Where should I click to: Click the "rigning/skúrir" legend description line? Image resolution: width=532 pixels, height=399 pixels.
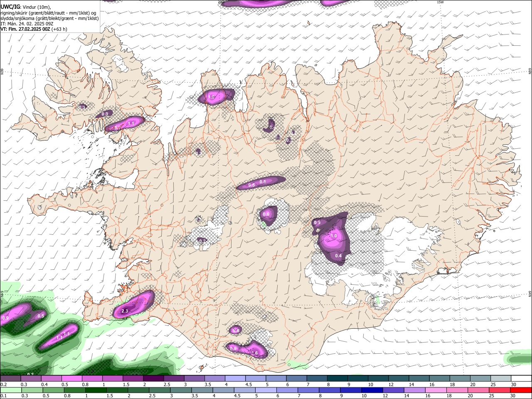click(49, 13)
